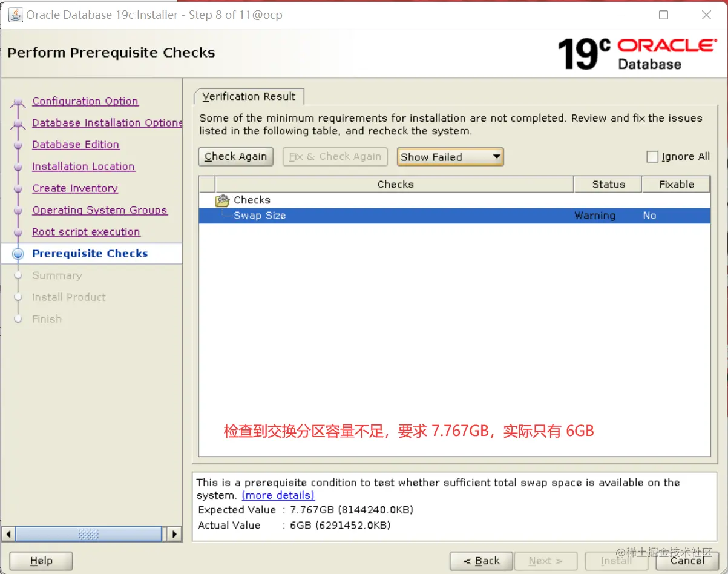Go to Configuration Option step
Viewport: 728px width, 574px height.
tap(85, 101)
